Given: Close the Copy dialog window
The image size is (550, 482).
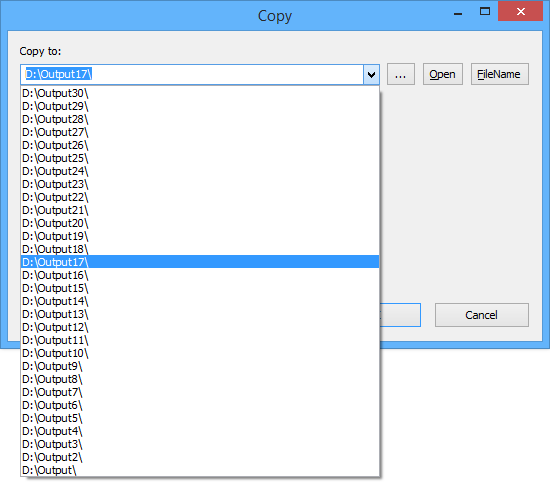Looking at the screenshot, I should click(521, 12).
